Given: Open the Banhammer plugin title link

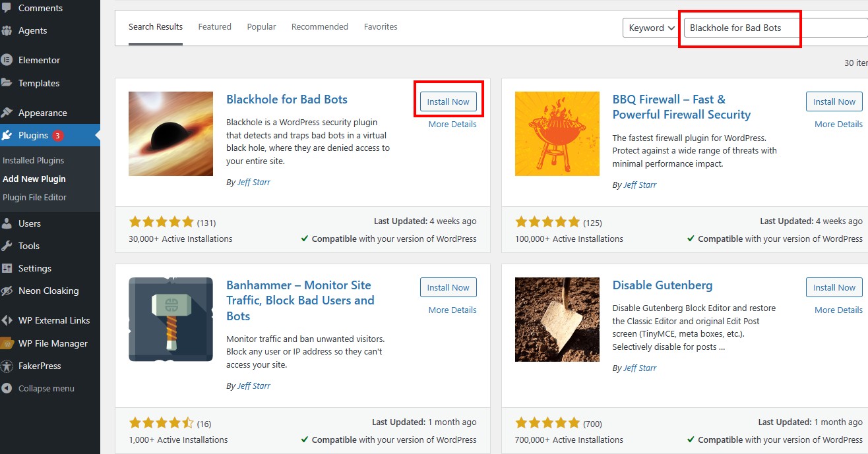Looking at the screenshot, I should click(x=300, y=300).
